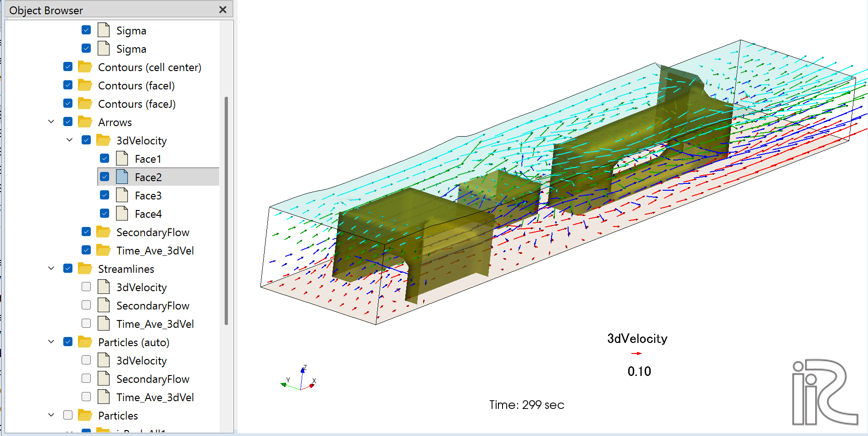Enable Time_Ave_3dVel under Streamlines
Image resolution: width=868 pixels, height=436 pixels.
point(86,323)
